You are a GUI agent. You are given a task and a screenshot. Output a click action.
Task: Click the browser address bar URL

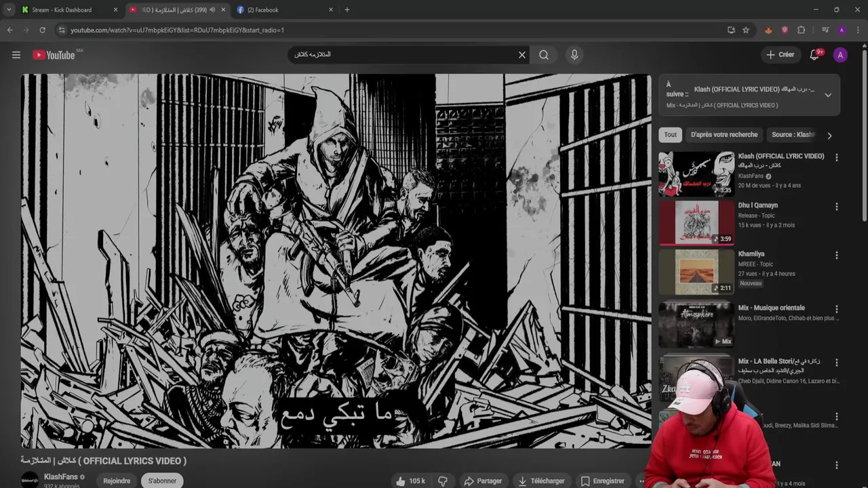click(177, 30)
